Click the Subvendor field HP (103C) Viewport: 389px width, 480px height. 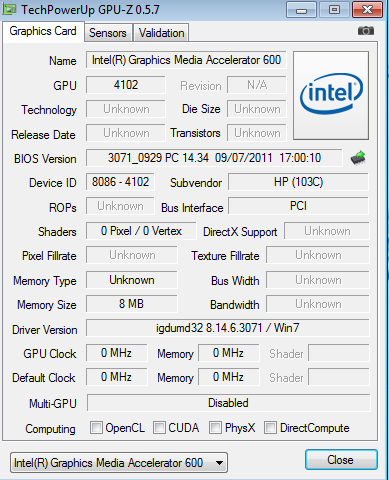[298, 182]
